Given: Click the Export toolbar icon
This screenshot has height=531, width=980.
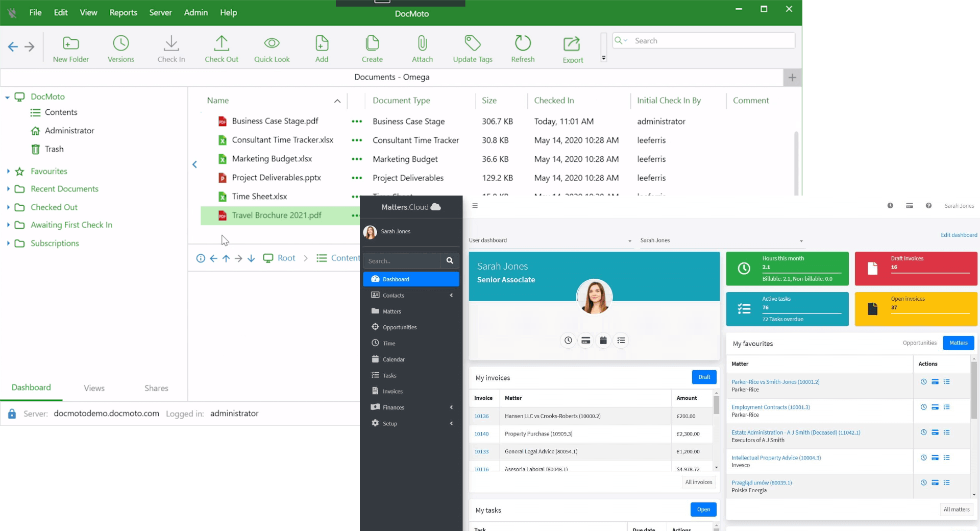Looking at the screenshot, I should [x=572, y=49].
